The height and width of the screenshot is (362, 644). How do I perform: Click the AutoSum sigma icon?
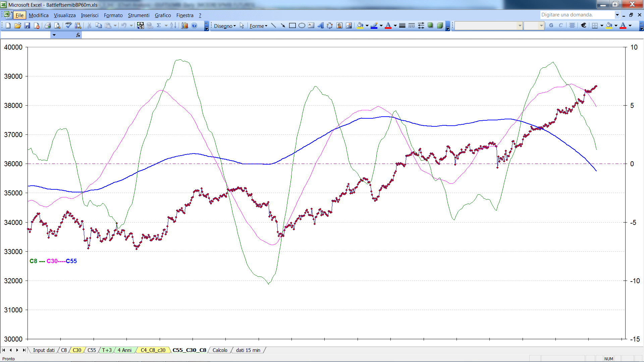159,25
